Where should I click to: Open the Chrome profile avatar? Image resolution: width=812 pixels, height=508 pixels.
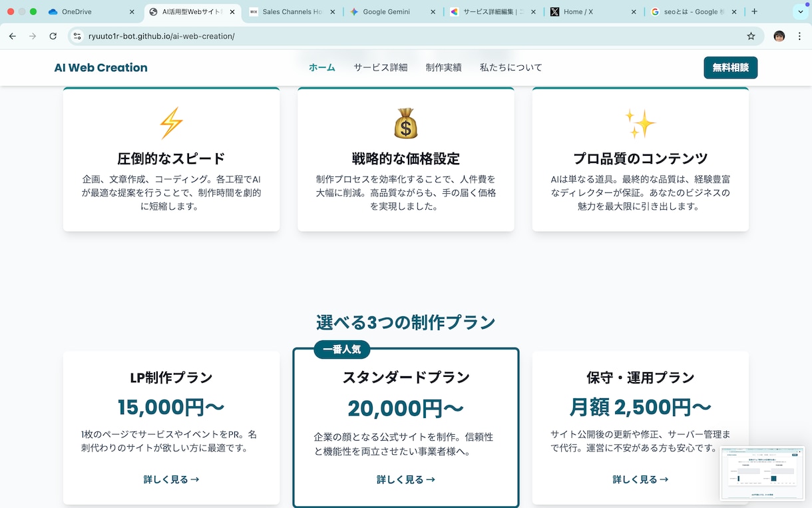pos(779,36)
